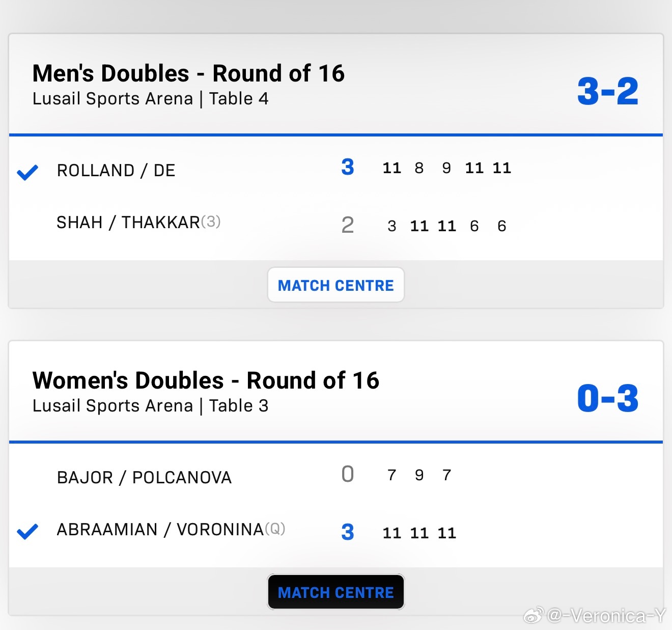Click the Lusail Sports Arena Table 4 text
The width and height of the screenshot is (672, 630).
[x=150, y=99]
